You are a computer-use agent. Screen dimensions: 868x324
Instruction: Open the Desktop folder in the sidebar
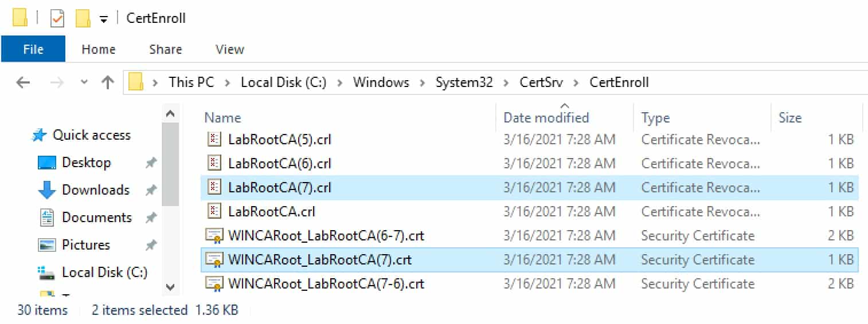[x=86, y=163]
